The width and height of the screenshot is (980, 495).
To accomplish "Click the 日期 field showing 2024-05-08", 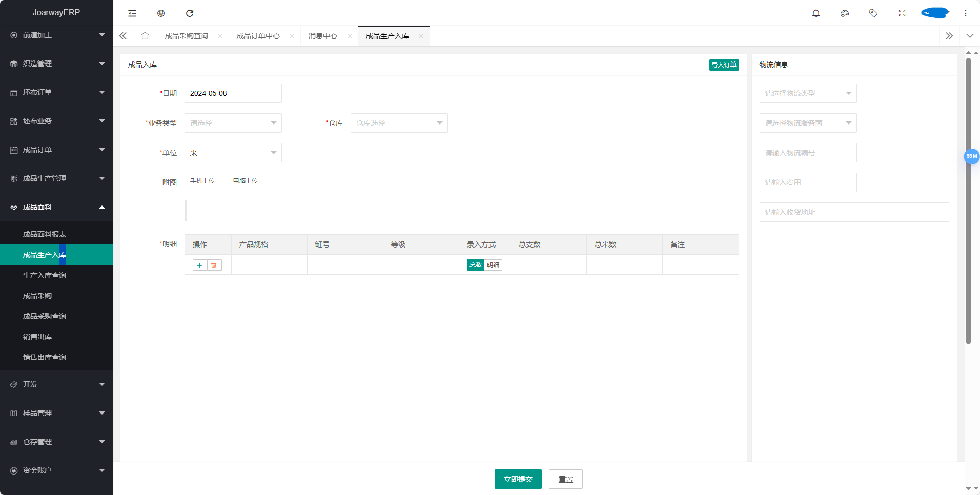I will tap(233, 93).
